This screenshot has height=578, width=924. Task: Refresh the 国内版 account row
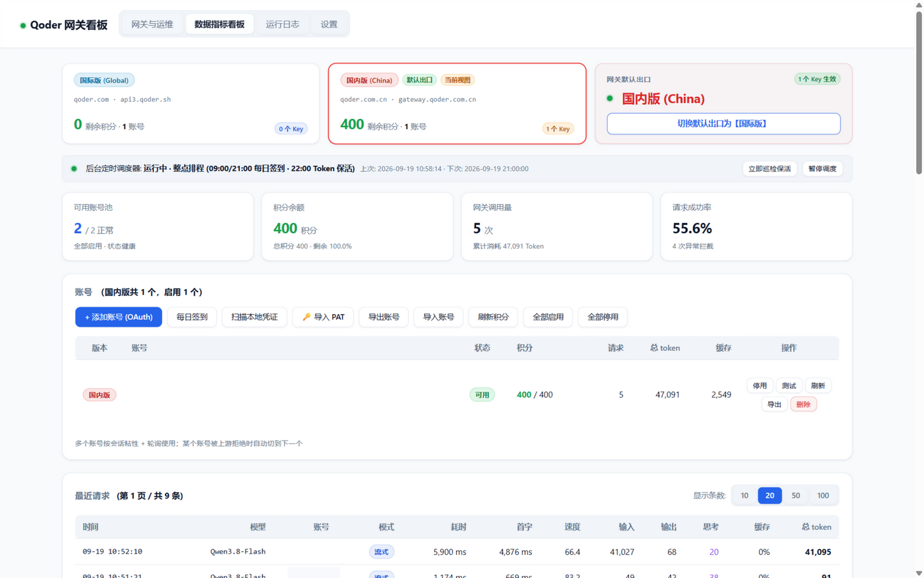[817, 386]
